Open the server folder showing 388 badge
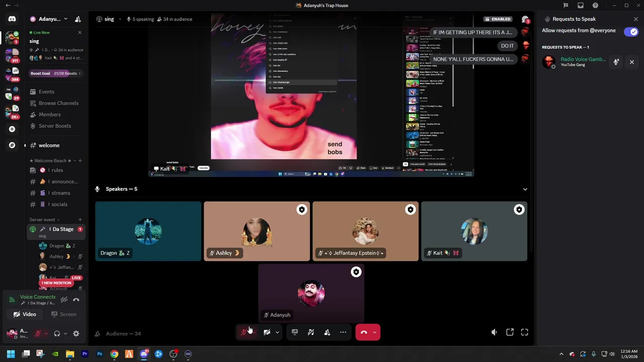The width and height of the screenshot is (644, 362). coord(12,74)
